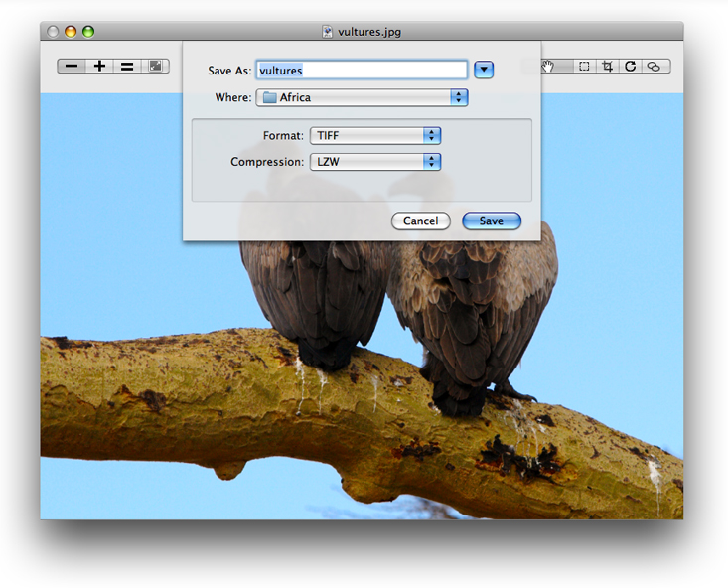The image size is (728, 588).
Task: Click the rotate icon in toolbar
Action: 631,67
